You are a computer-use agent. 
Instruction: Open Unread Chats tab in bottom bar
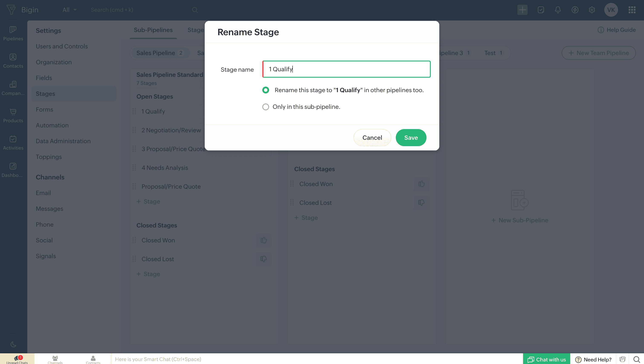tap(17, 359)
